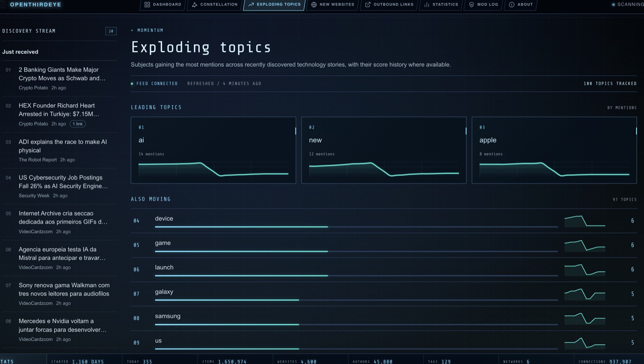Click the discovery stream count badge 20
The height and width of the screenshot is (364, 644).
[111, 31]
